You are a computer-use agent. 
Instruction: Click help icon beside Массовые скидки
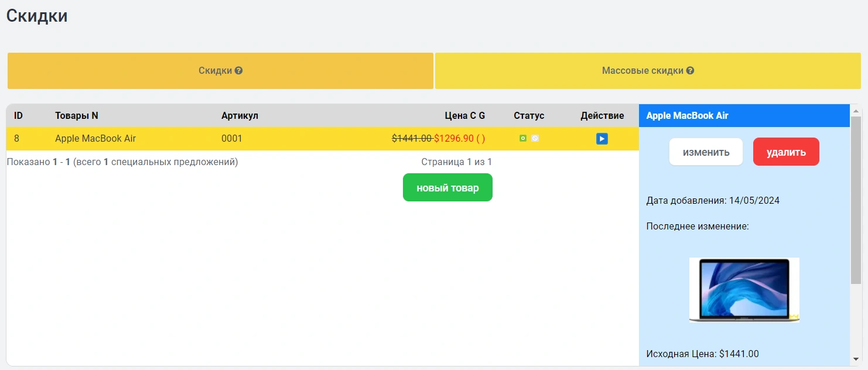(690, 71)
